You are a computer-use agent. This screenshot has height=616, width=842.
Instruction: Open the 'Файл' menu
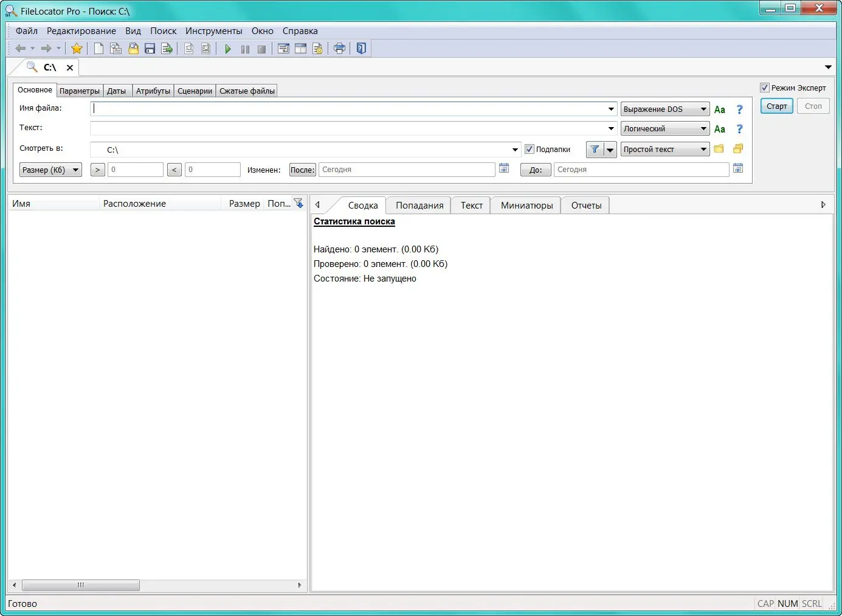click(x=27, y=31)
